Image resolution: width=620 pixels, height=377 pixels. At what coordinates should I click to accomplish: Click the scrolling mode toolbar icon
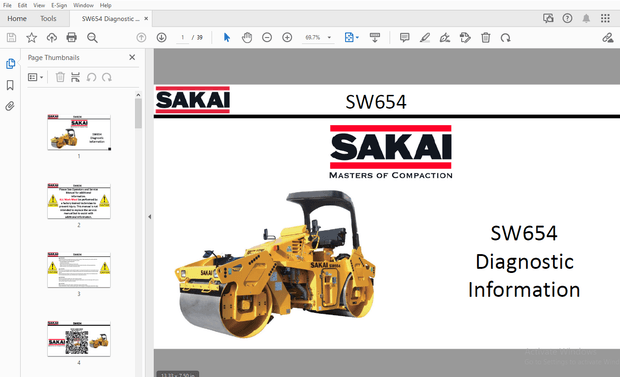click(374, 38)
